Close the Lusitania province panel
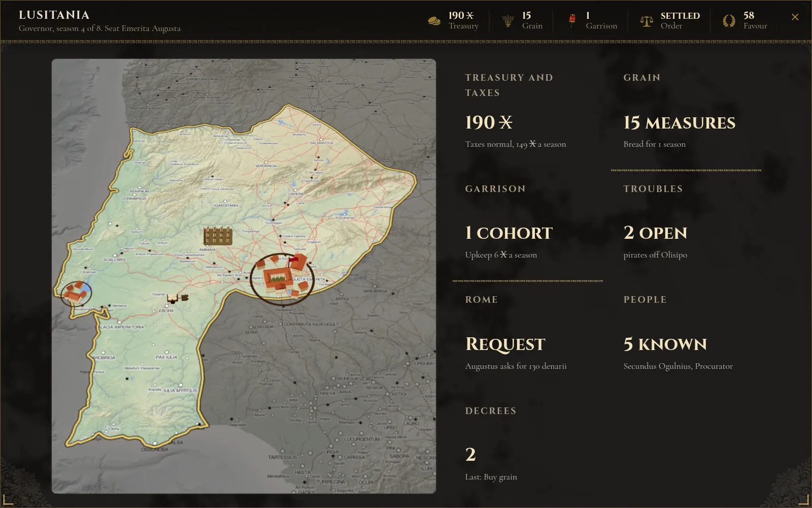 795,17
